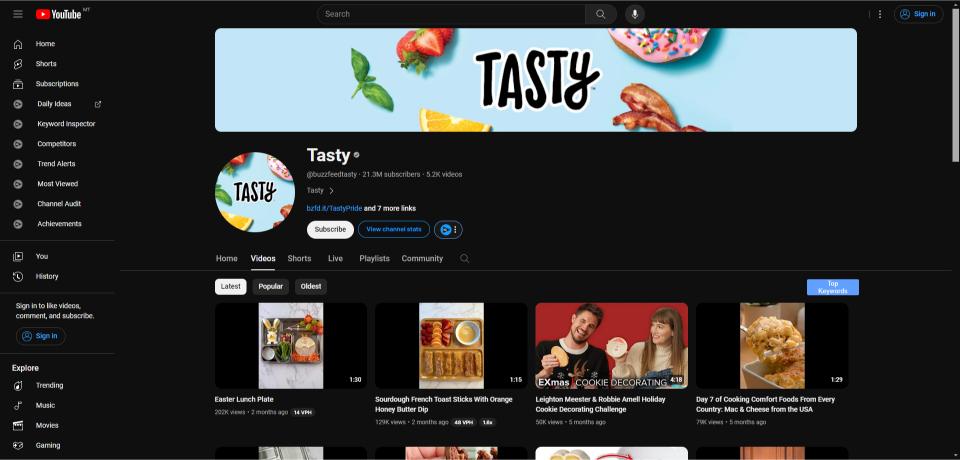Image resolution: width=960 pixels, height=460 pixels.
Task: Show the 7 more links
Action: tap(390, 209)
